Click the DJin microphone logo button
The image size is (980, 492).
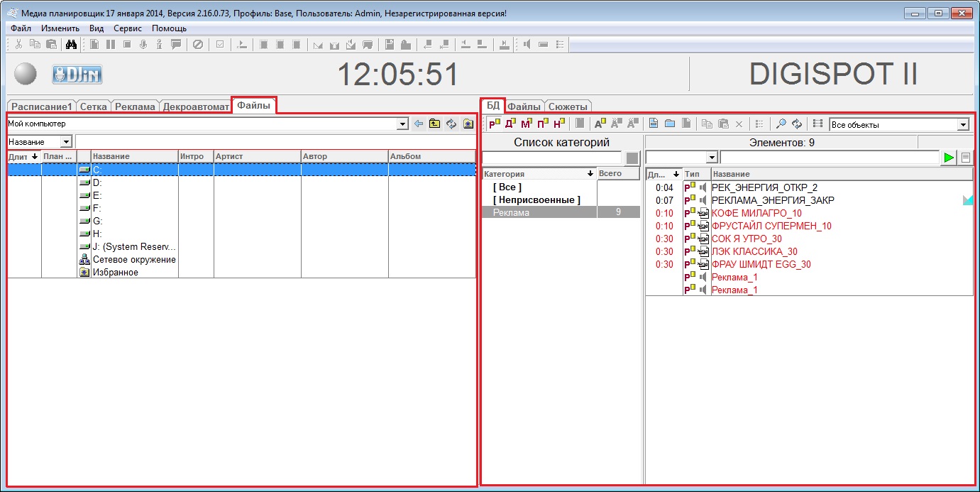click(77, 74)
